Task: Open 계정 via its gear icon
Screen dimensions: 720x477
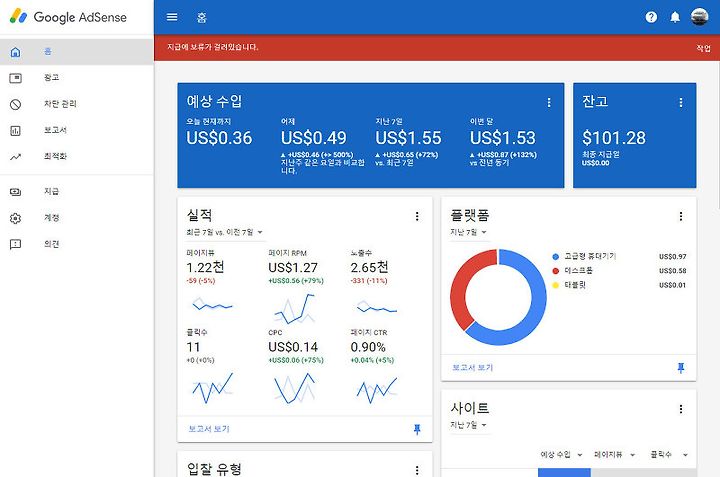Action: click(16, 218)
